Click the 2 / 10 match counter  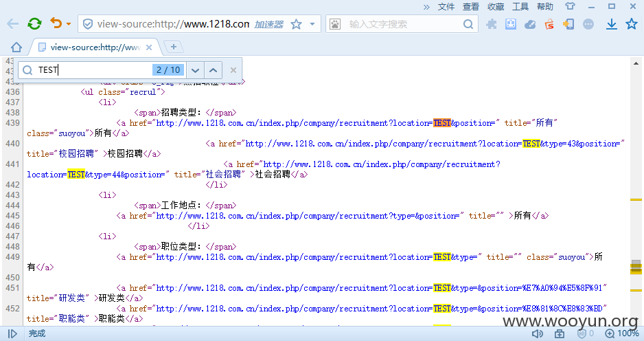click(168, 70)
